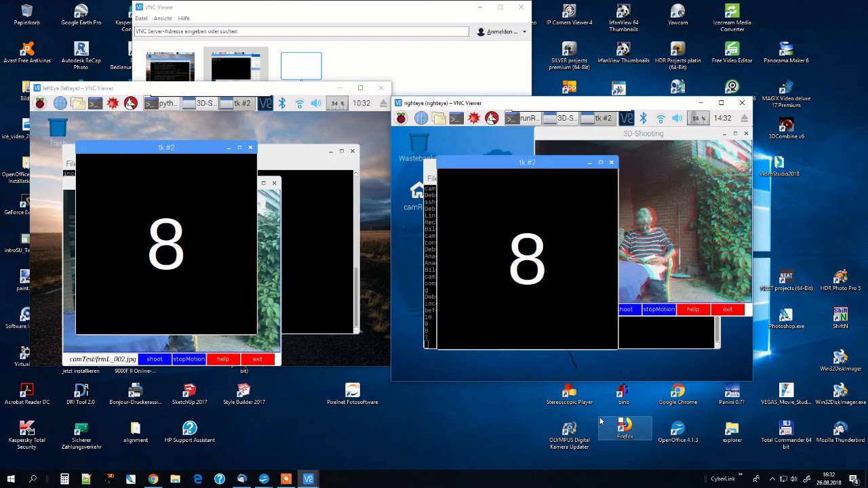Switch to runR... taskbar item in righteye

point(522,118)
